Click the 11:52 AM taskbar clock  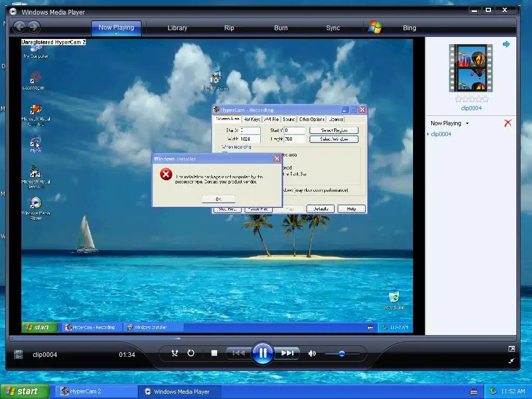tap(513, 391)
